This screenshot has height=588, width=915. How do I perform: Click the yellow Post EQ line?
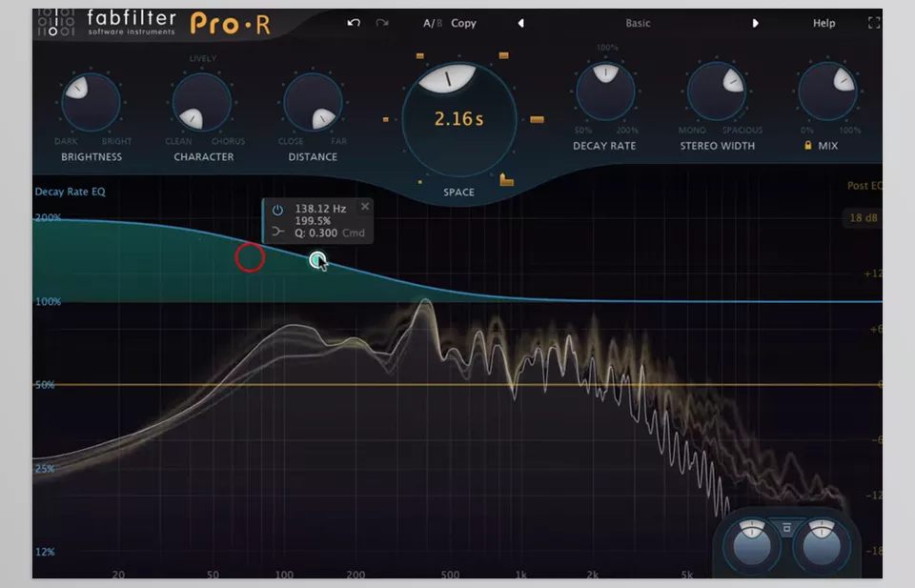tap(457, 384)
